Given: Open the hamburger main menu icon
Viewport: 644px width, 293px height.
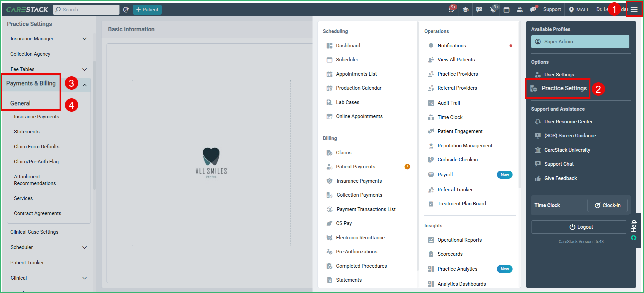Looking at the screenshot, I should [634, 9].
